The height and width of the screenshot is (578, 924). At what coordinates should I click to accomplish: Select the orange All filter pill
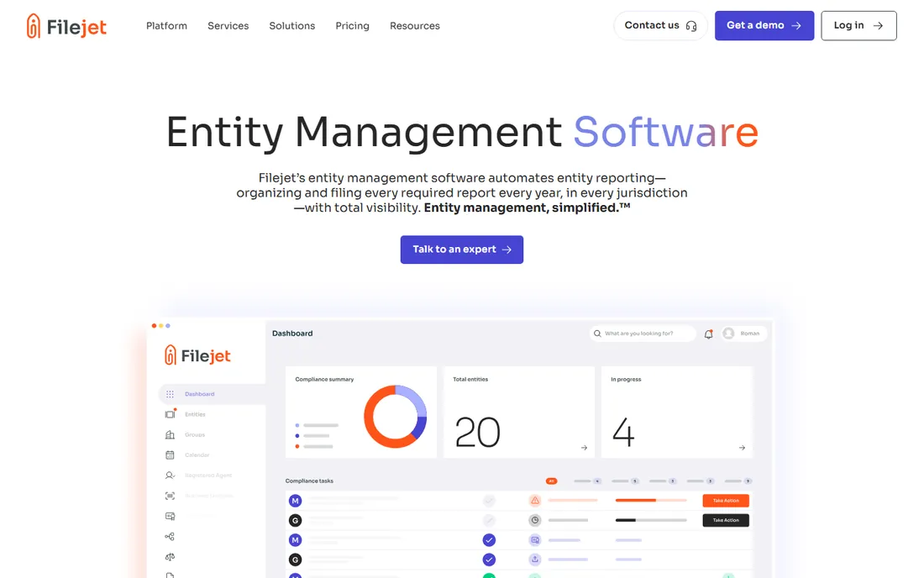(551, 481)
